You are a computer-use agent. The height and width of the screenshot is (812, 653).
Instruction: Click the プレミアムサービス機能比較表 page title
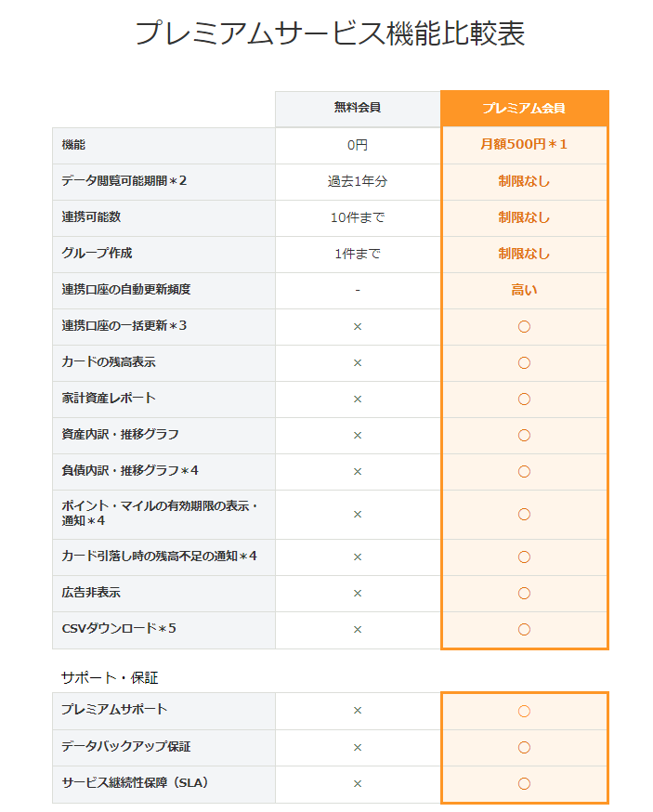[x=330, y=33]
